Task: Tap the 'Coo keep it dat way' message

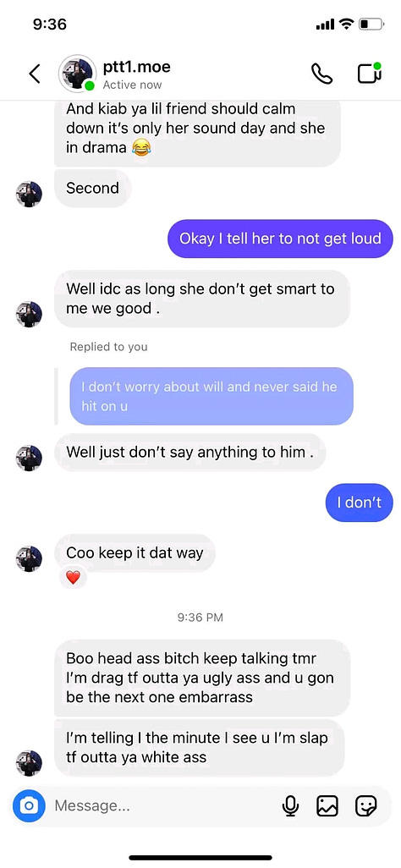Action: tap(135, 552)
